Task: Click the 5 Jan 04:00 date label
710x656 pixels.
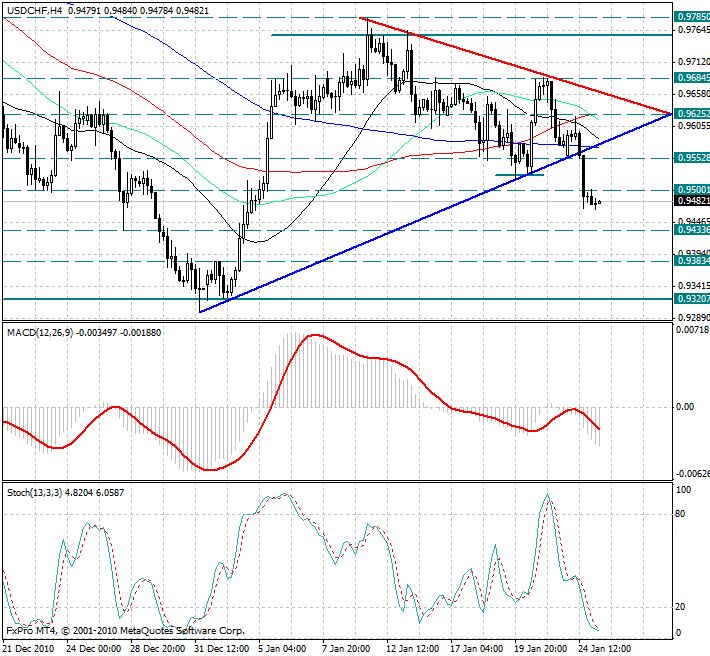Action: [283, 649]
